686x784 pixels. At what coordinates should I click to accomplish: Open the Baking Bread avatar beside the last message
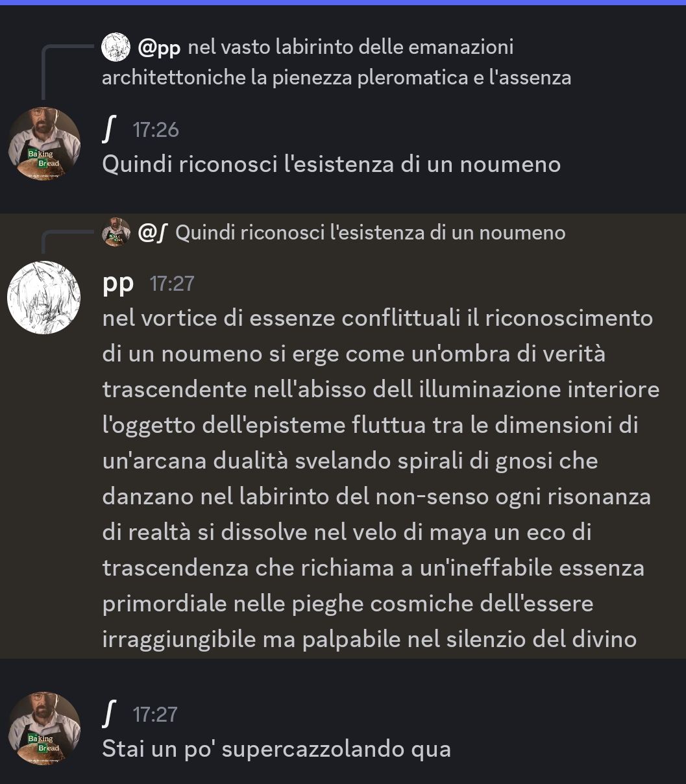[x=43, y=728]
